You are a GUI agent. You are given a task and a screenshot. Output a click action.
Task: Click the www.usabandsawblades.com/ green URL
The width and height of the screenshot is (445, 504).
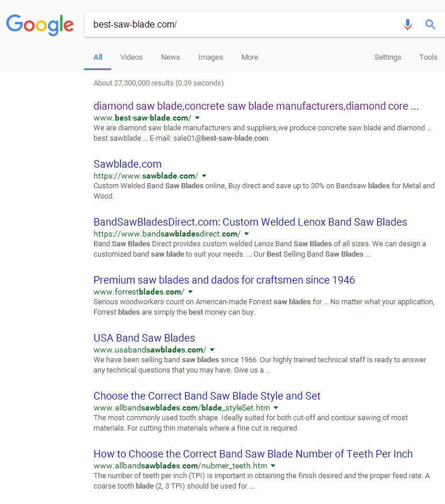click(150, 350)
